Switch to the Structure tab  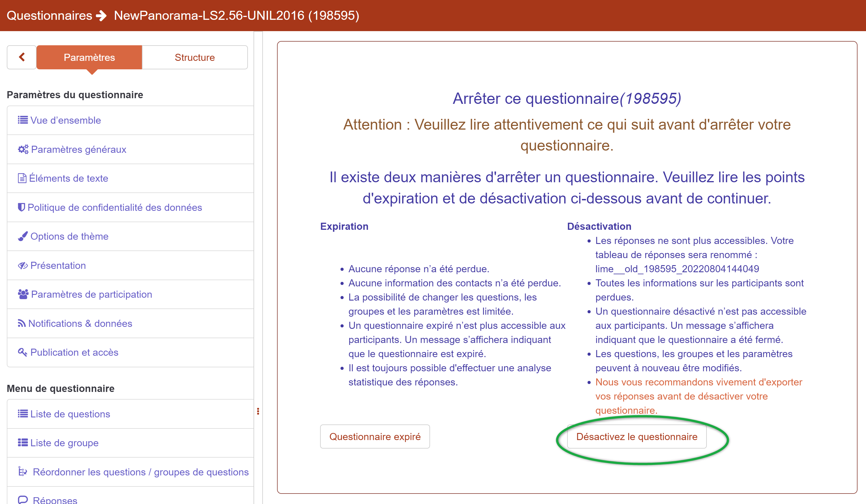pyautogui.click(x=195, y=57)
